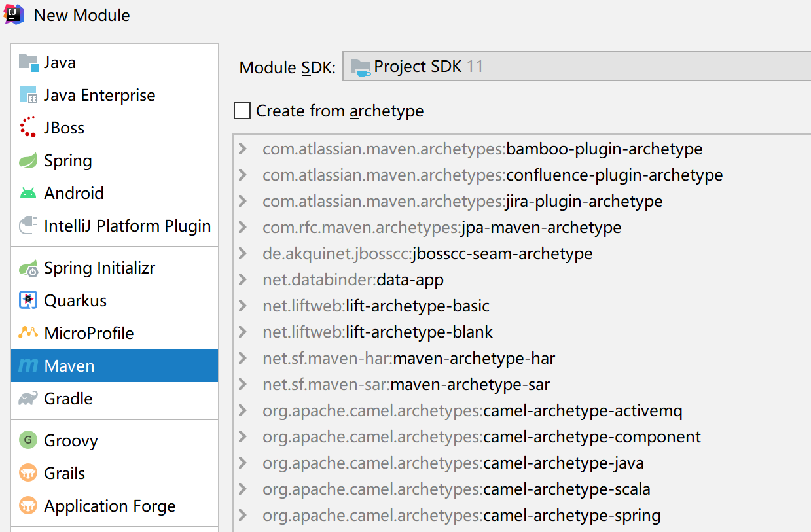Click the Gradle elephant icon
This screenshot has width=811, height=532.
28,399
